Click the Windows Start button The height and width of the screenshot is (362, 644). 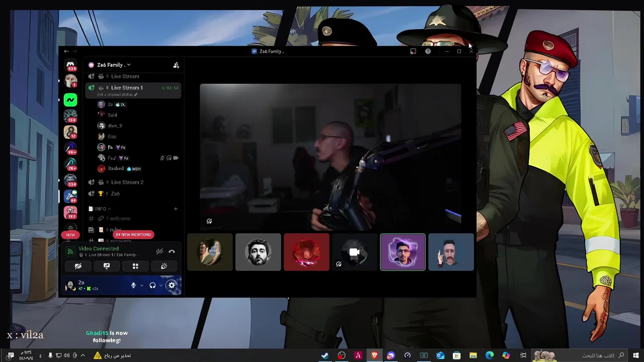click(x=636, y=355)
